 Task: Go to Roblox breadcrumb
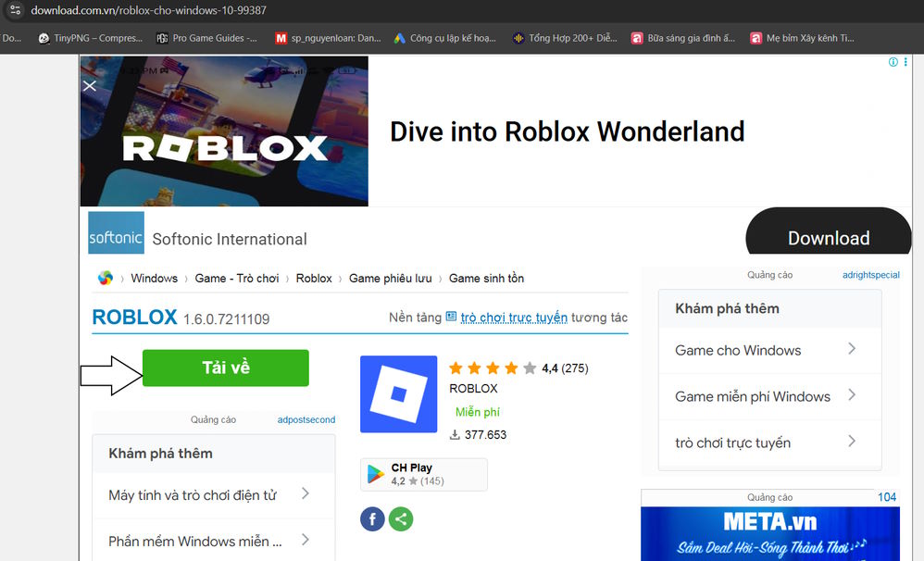pyautogui.click(x=314, y=278)
